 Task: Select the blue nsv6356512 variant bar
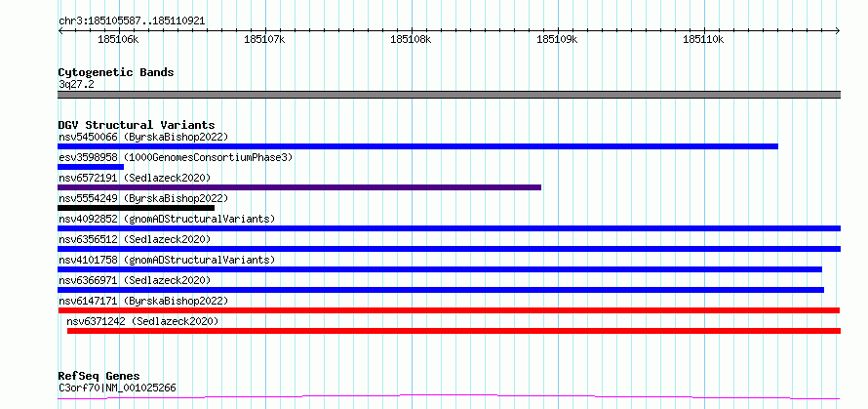pyautogui.click(x=449, y=249)
